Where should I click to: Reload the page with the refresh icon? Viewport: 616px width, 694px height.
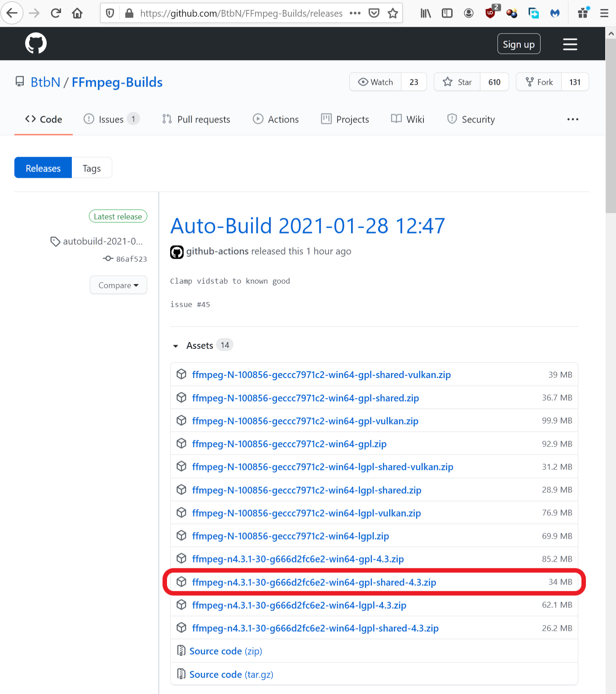click(x=56, y=13)
